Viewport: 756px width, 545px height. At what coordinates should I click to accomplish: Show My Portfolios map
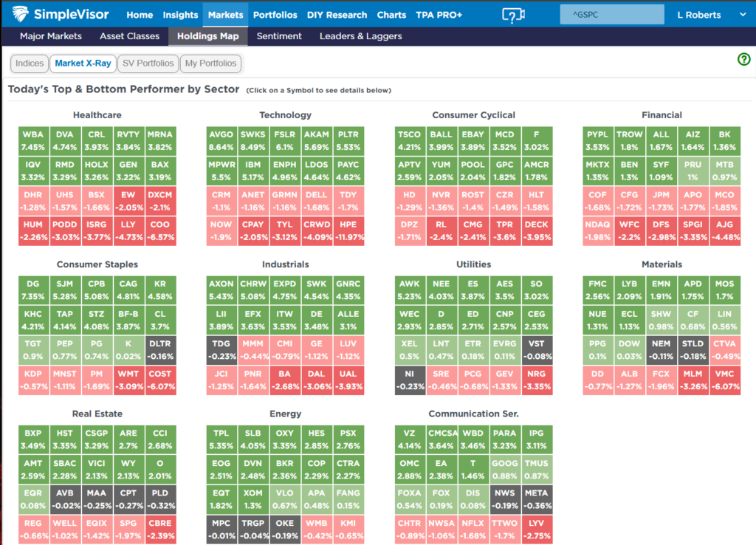[x=210, y=64]
